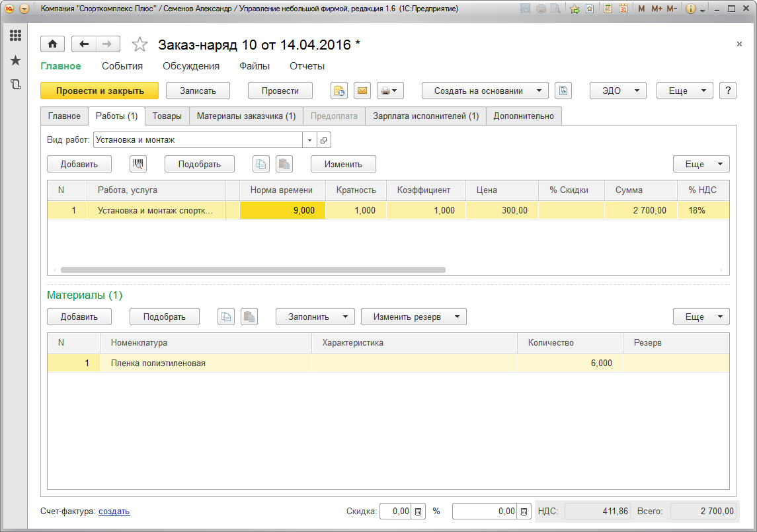
Task: Open help with question mark button
Action: click(728, 91)
